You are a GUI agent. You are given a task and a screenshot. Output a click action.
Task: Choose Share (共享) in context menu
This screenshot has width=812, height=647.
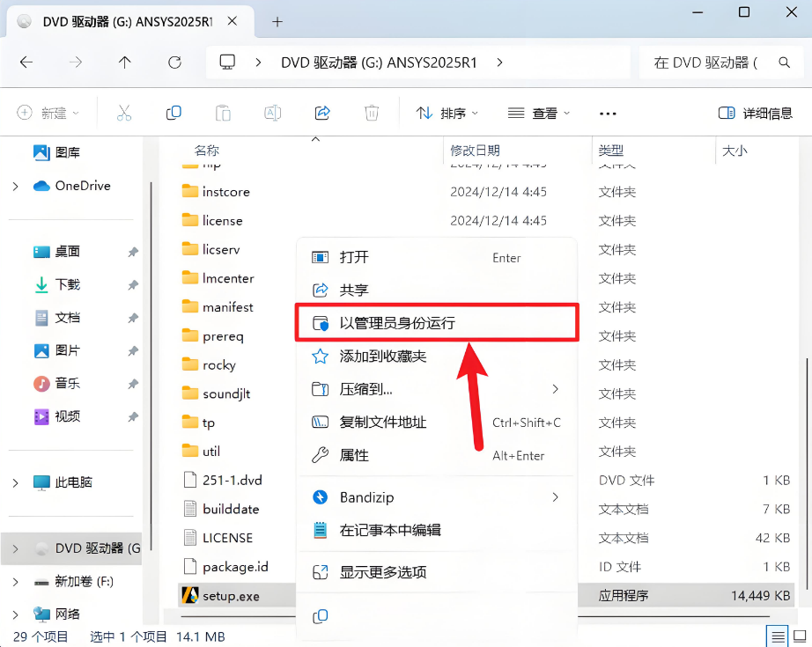(437, 290)
